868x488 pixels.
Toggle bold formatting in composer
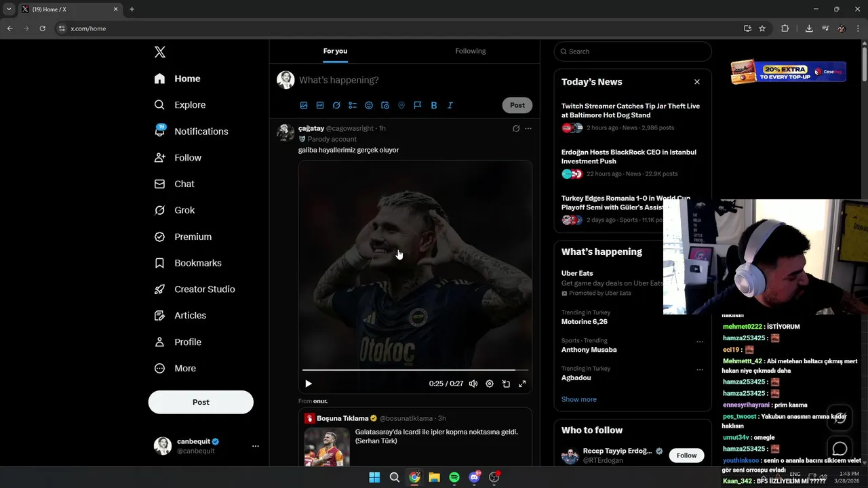click(434, 105)
